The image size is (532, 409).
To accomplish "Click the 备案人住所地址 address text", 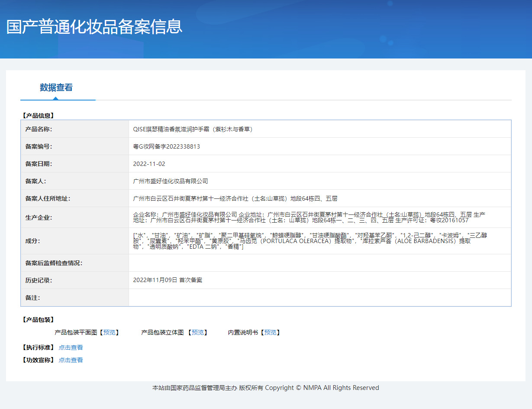I will tap(235, 198).
